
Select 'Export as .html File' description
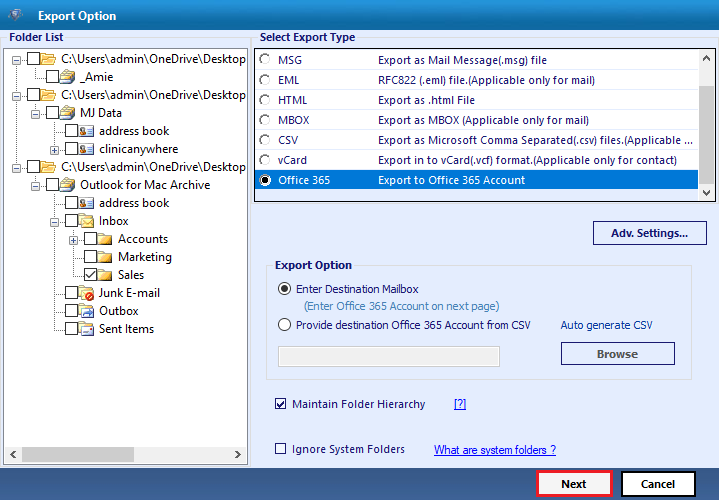pyautogui.click(x=426, y=100)
